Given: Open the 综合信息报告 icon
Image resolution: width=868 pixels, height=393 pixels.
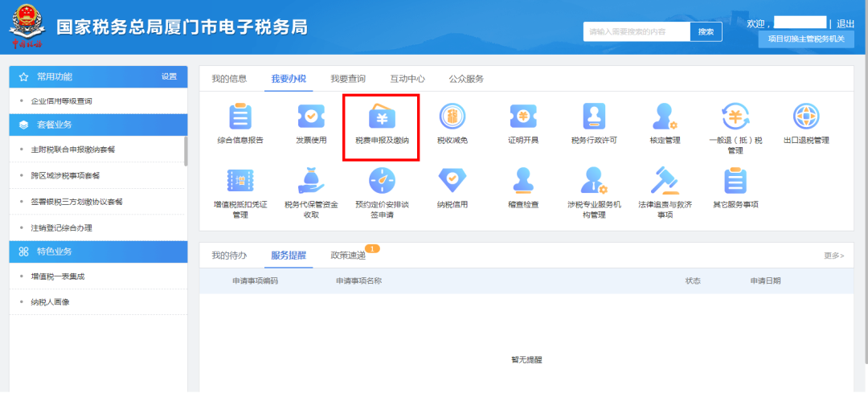Looking at the screenshot, I should click(240, 117).
